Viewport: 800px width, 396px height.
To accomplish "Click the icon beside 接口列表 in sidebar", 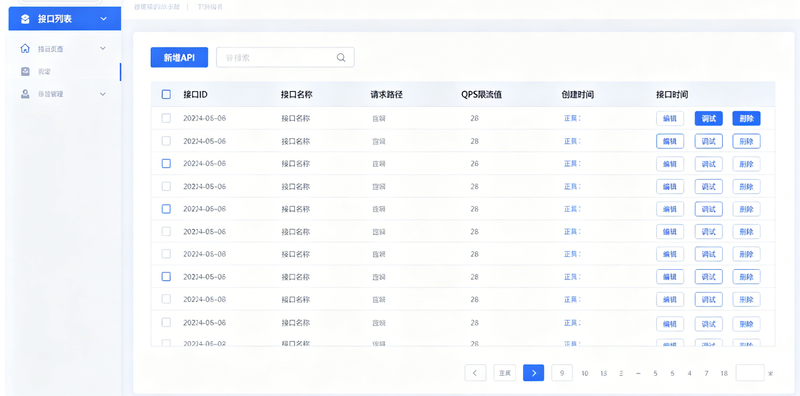I will [x=25, y=19].
